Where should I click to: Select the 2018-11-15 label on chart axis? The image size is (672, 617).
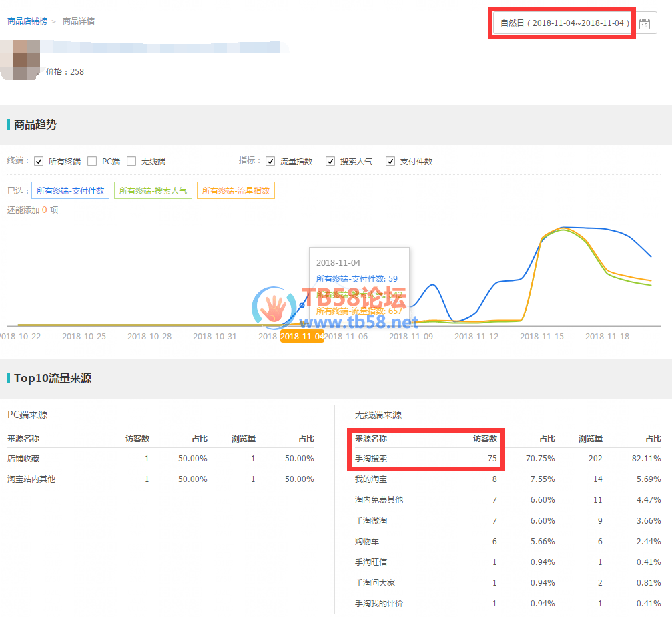(542, 336)
